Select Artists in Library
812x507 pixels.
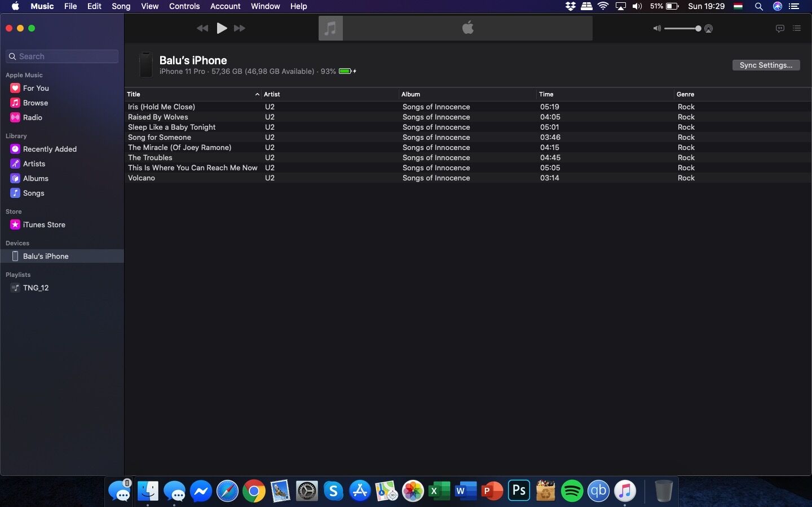click(34, 164)
